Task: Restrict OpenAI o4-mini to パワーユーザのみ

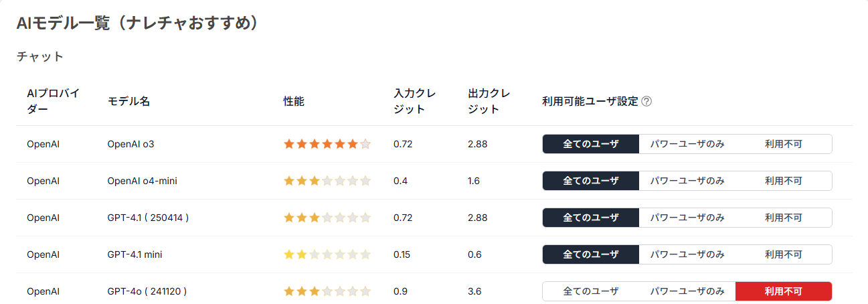Action: 687,181
